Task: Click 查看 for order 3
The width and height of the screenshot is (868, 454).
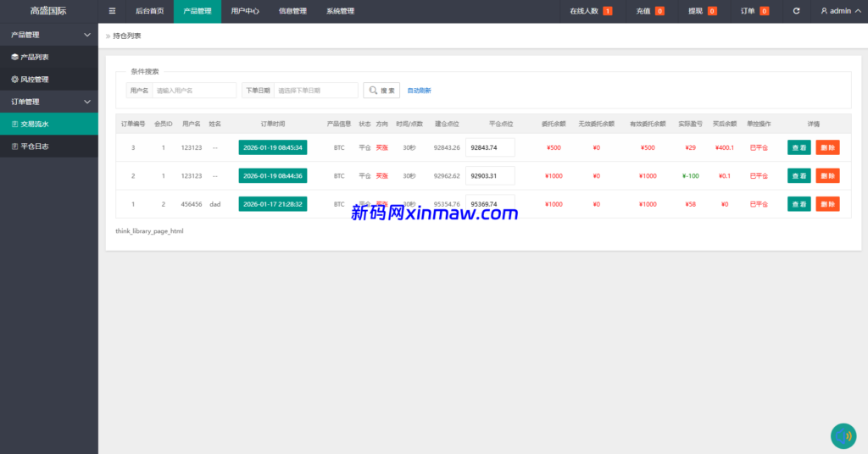Action: (x=798, y=147)
